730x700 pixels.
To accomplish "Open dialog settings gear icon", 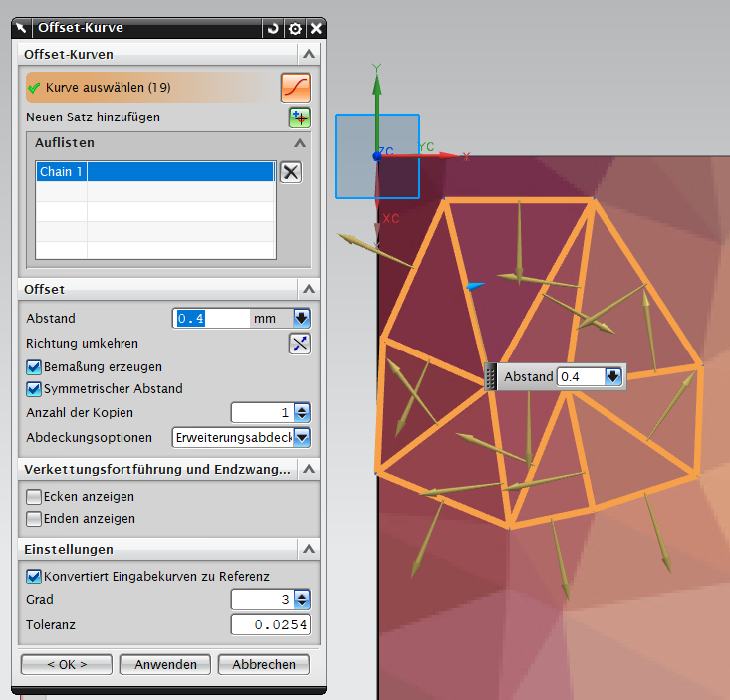I will click(x=295, y=29).
